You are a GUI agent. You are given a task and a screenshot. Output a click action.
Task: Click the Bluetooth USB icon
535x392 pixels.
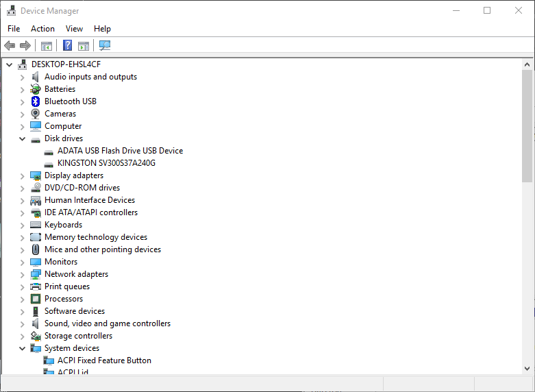(36, 101)
